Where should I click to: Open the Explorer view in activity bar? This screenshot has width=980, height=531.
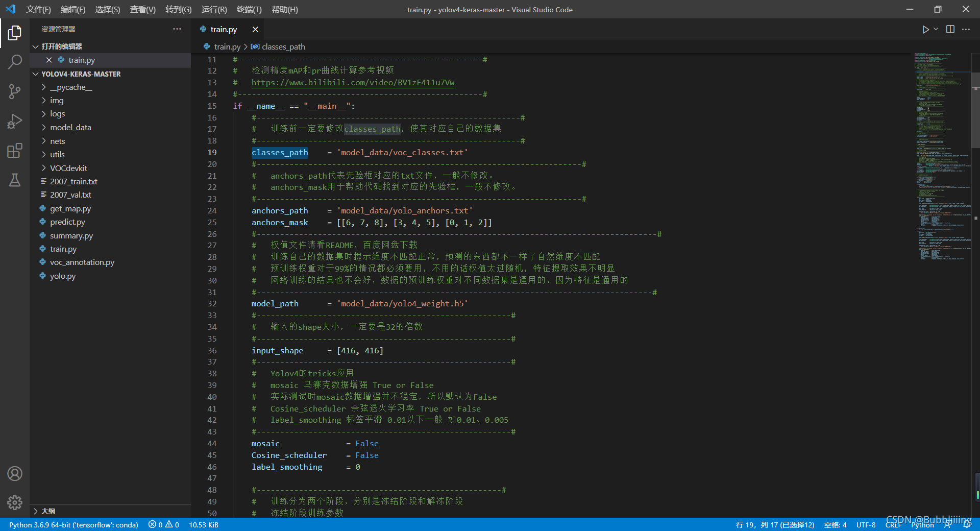click(15, 33)
